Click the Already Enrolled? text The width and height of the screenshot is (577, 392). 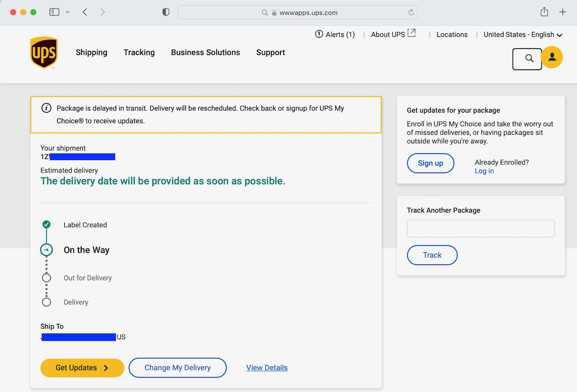[x=502, y=162]
